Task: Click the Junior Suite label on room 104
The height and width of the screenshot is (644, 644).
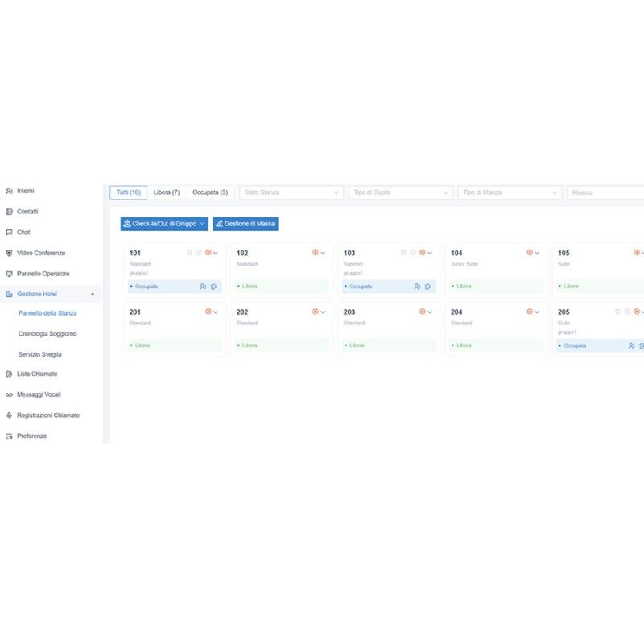Action: (x=464, y=264)
